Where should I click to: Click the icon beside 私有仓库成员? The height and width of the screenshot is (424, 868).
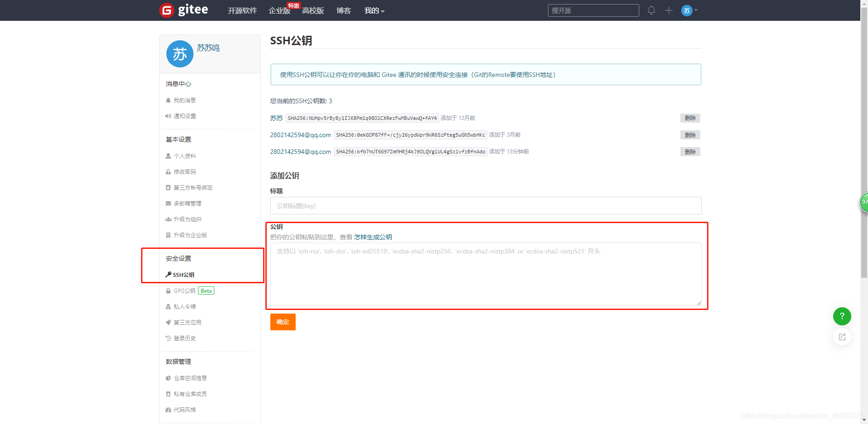(168, 394)
